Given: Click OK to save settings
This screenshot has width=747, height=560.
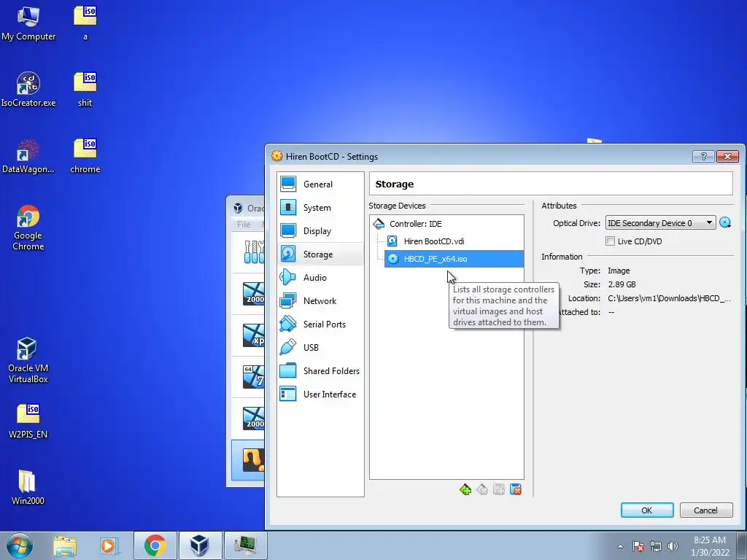Looking at the screenshot, I should point(647,510).
